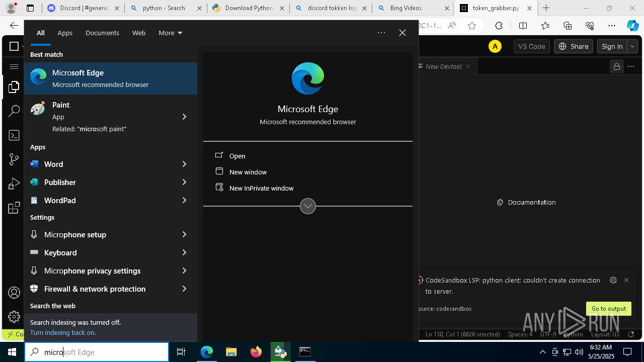The image size is (644, 362).
Task: Close the New Devtool tab
Action: (x=468, y=66)
